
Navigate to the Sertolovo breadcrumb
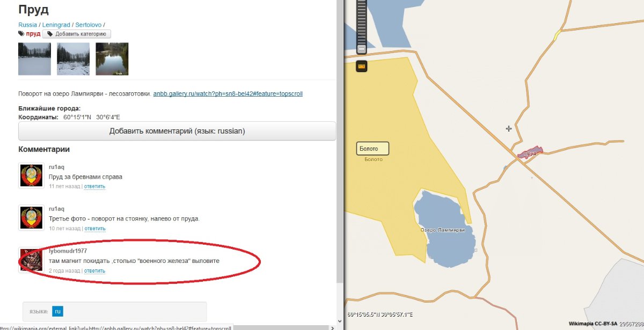tap(90, 25)
